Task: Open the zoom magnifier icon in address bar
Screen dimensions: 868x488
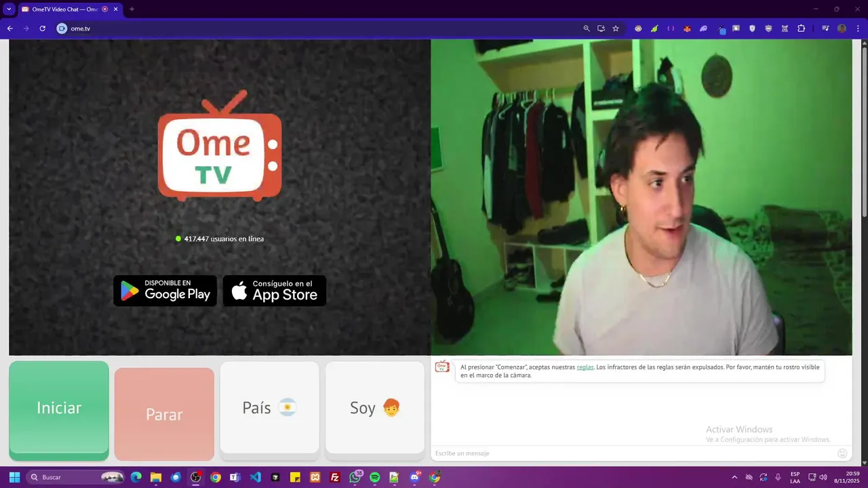Action: tap(587, 28)
